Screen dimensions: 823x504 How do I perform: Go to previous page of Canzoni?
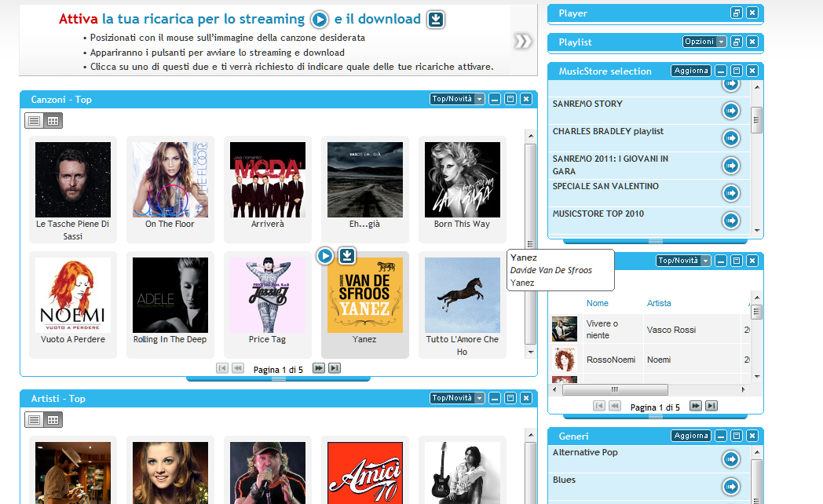[x=238, y=368]
